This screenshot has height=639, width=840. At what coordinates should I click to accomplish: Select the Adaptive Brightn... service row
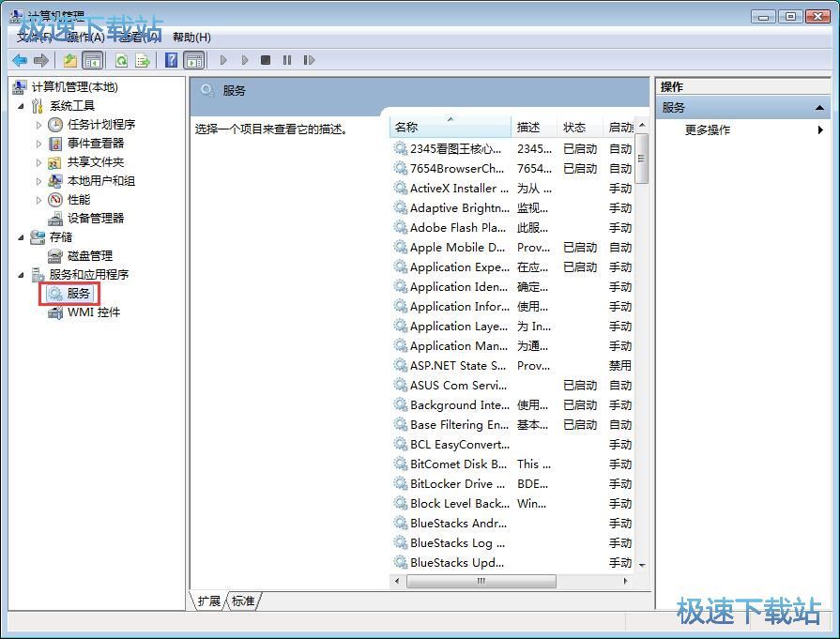click(512, 207)
